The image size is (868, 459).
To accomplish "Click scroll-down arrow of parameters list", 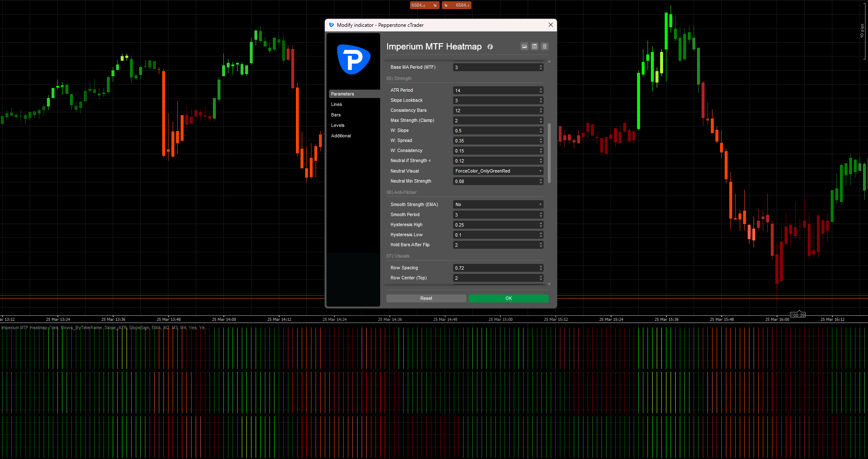I will click(549, 284).
